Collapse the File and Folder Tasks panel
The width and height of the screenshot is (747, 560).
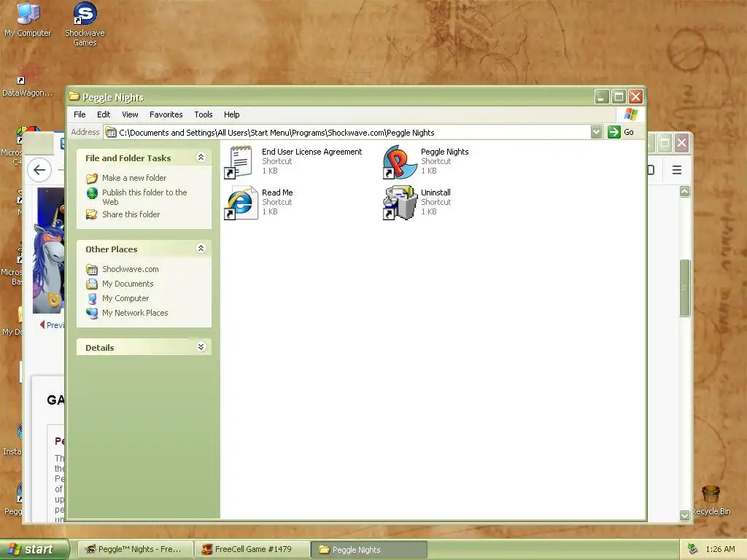click(x=201, y=157)
